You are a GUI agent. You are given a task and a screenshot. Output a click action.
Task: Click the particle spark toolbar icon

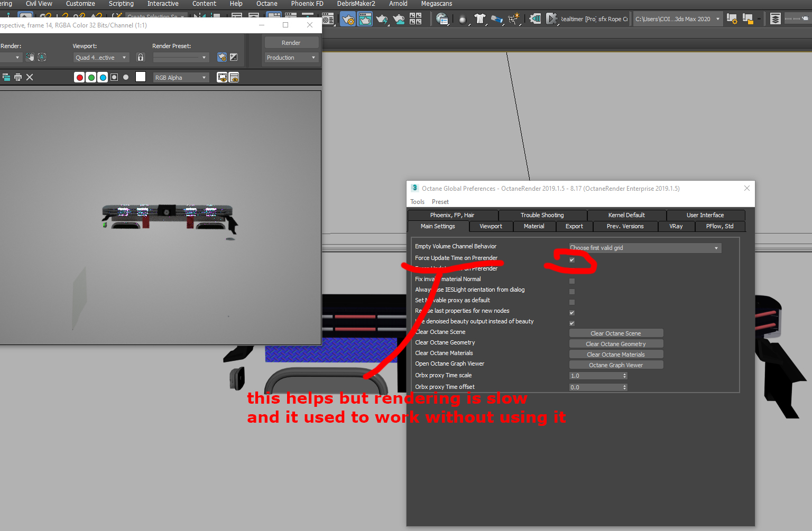click(x=514, y=20)
